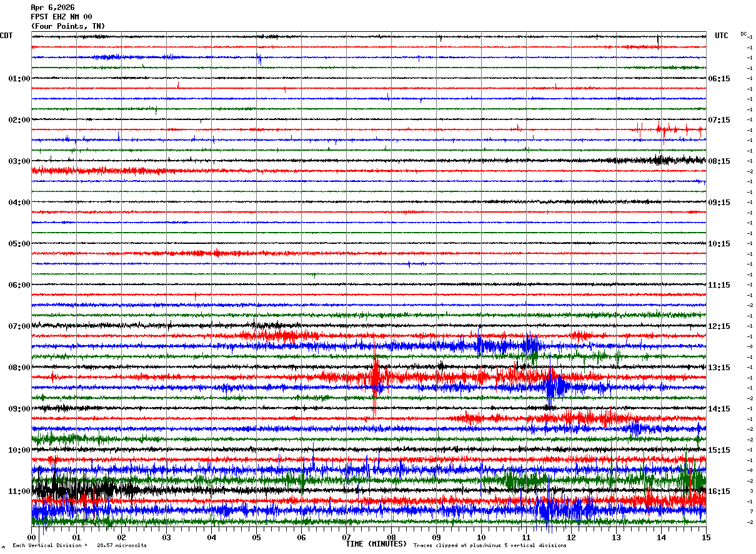756x554 pixels.
Task: Click the "06" minute tick label
Action: coord(302,537)
